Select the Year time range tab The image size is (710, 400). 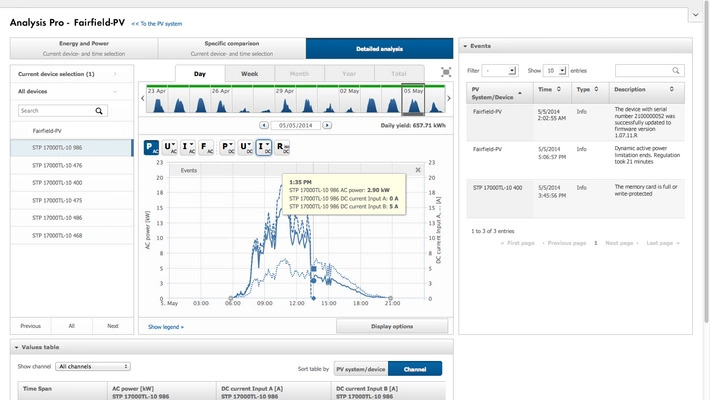pyautogui.click(x=349, y=73)
